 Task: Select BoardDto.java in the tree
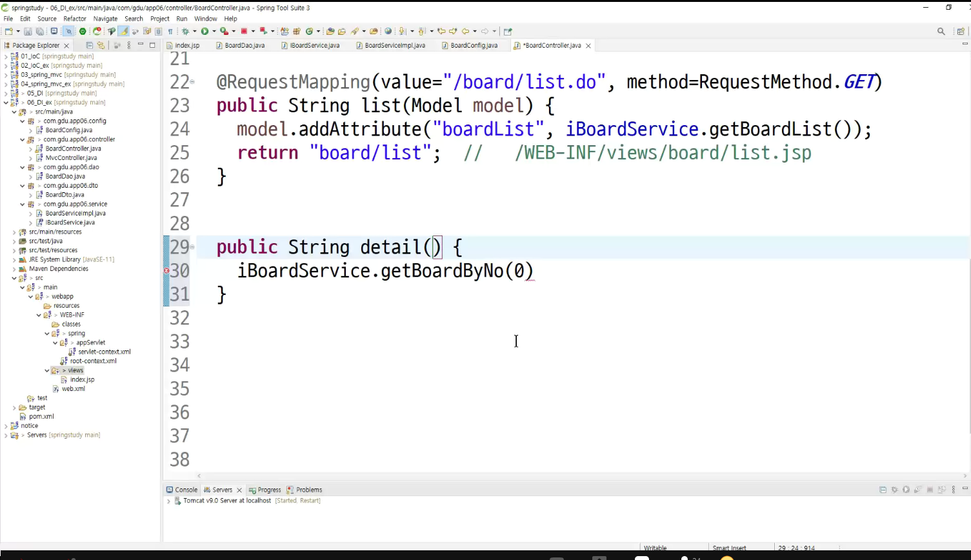(65, 194)
